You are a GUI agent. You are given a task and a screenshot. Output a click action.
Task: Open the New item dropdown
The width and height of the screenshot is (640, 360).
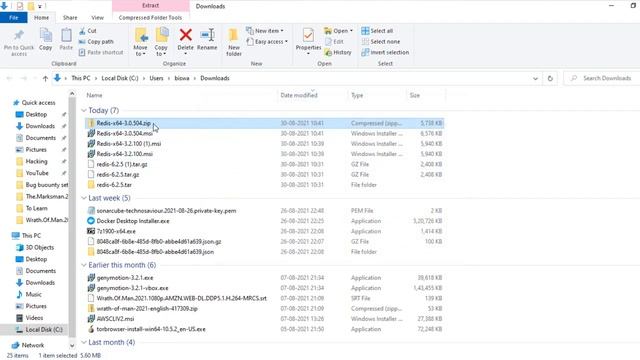click(265, 31)
